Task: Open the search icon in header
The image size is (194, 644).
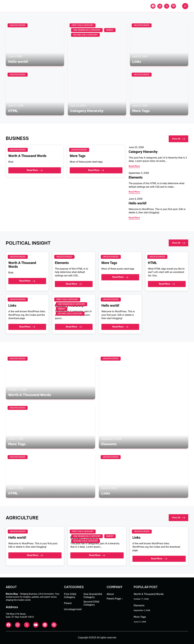Action: pyautogui.click(x=185, y=6)
